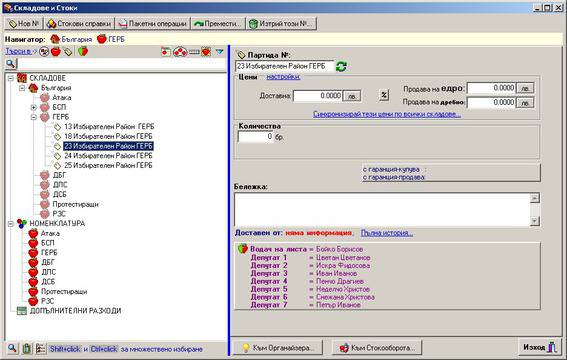Open the 'настройки' settings link

(283, 77)
